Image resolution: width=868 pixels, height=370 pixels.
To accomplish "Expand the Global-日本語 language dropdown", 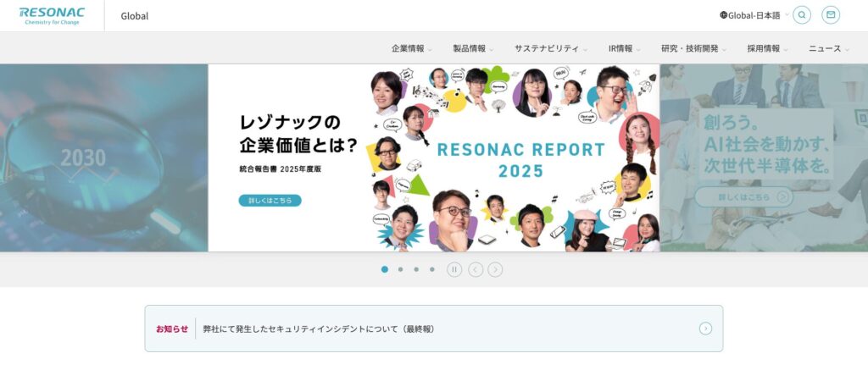I will tap(756, 15).
